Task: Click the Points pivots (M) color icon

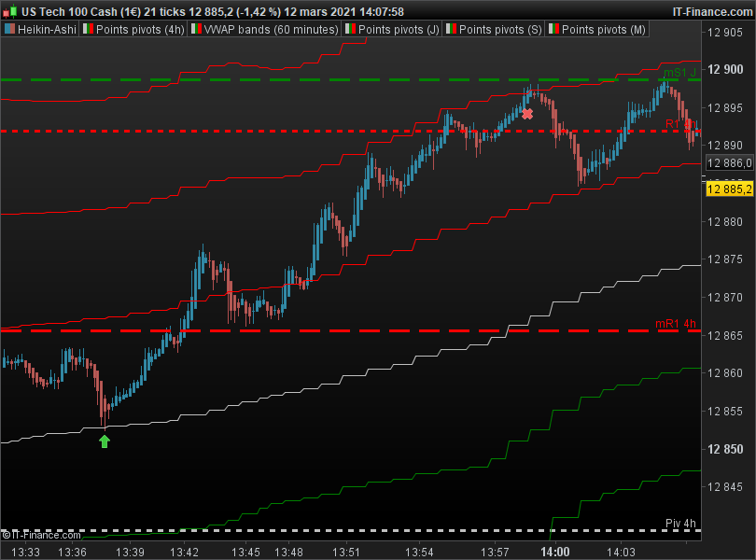Action: pos(554,29)
